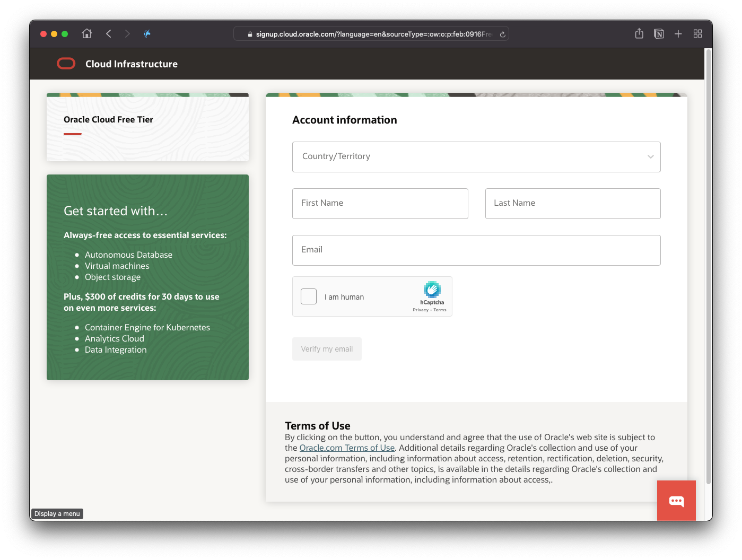The width and height of the screenshot is (742, 560).
Task: Click the Cloud Infrastructure title
Action: [x=132, y=64]
